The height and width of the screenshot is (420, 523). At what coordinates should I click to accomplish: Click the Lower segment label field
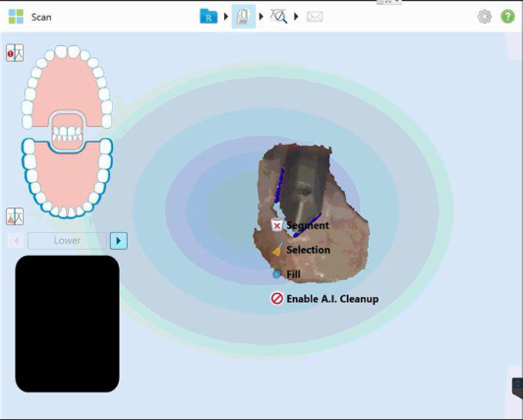67,241
